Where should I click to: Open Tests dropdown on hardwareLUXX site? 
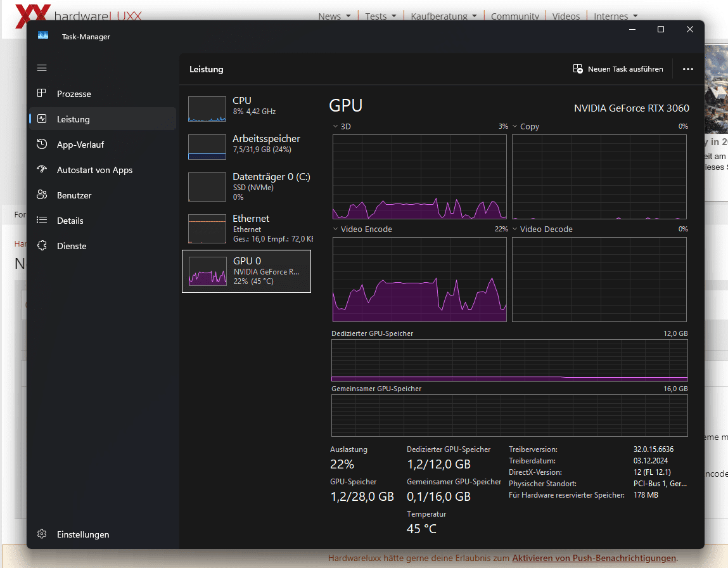(x=381, y=16)
